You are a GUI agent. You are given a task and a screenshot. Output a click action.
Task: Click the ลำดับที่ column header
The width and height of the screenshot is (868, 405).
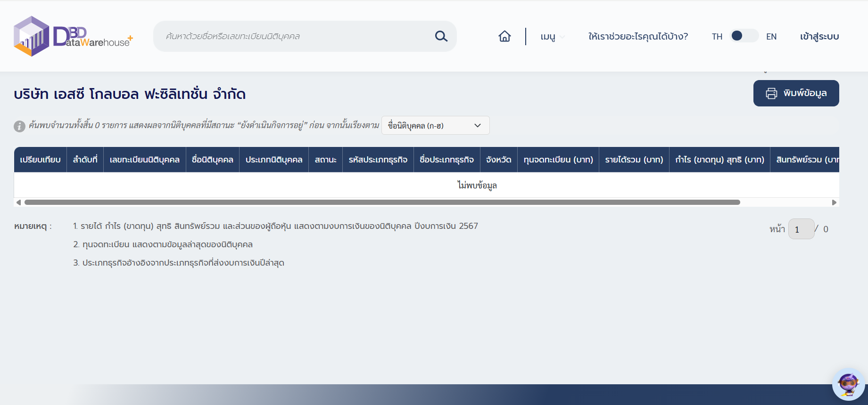click(x=85, y=160)
